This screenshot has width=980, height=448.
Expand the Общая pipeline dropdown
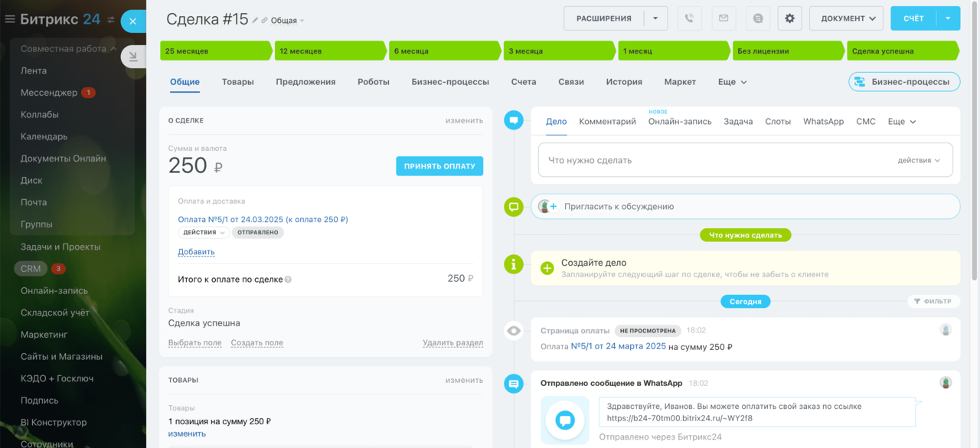(287, 21)
